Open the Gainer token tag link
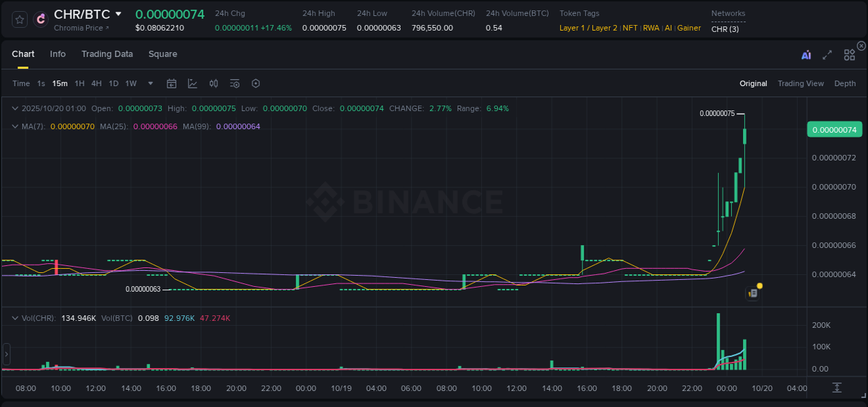The image size is (868, 407). click(x=688, y=28)
